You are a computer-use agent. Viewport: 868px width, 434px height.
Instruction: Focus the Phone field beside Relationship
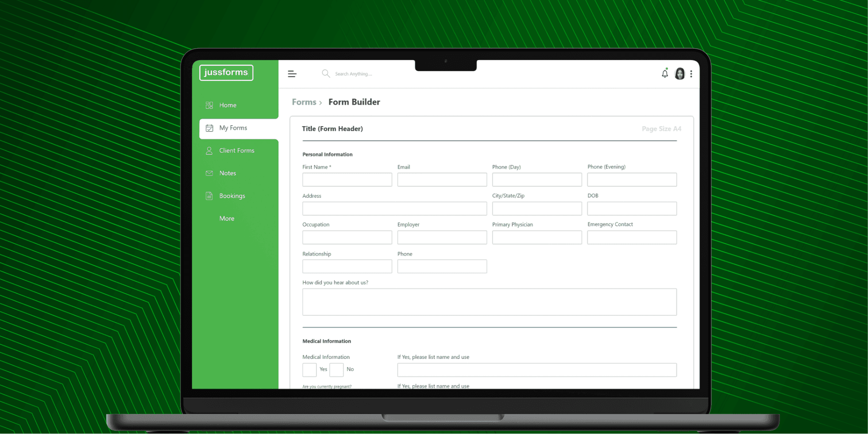442,266
